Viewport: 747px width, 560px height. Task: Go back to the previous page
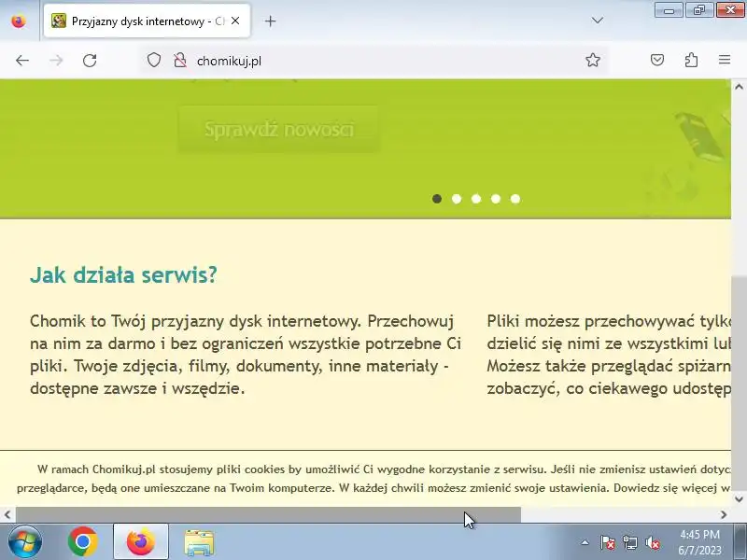pyautogui.click(x=22, y=61)
